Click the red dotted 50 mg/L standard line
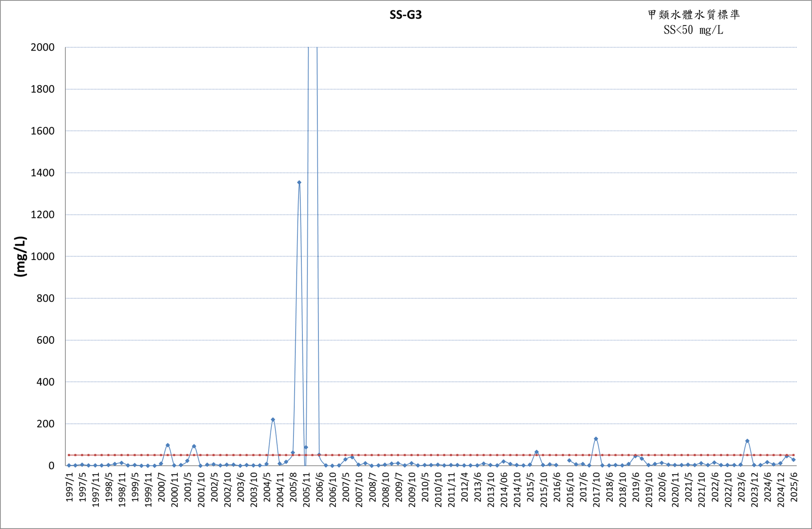This screenshot has width=812, height=529. tap(431, 455)
